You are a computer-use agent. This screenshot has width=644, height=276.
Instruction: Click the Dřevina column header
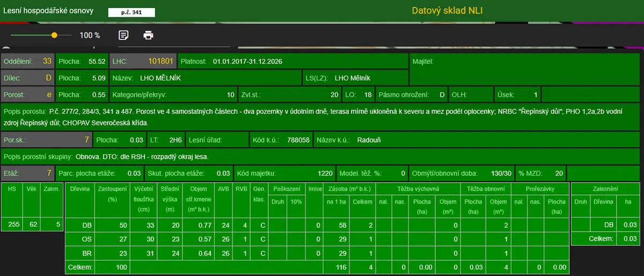[79, 189]
